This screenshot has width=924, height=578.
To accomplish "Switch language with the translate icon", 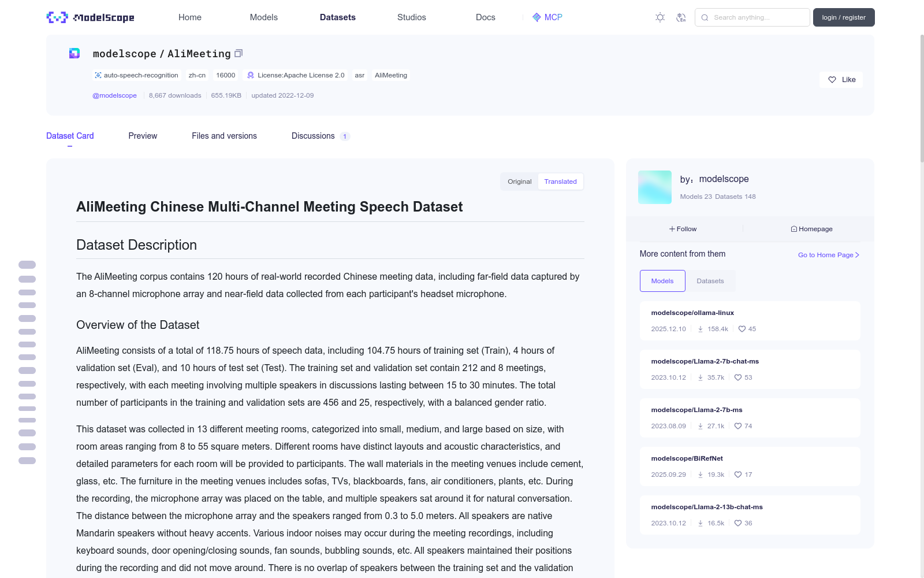I will coord(681,17).
